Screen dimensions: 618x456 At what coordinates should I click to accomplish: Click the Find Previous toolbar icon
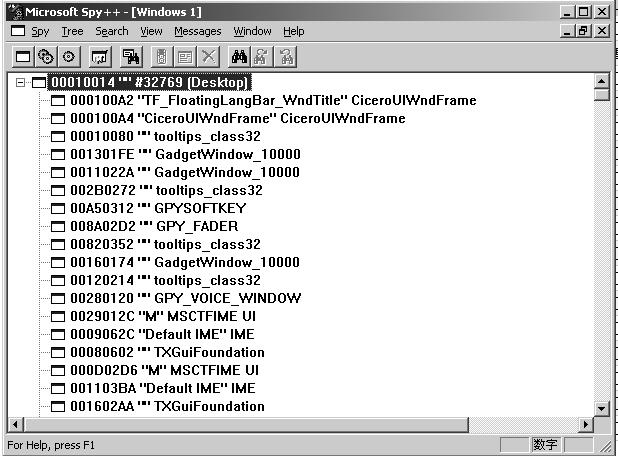tap(285, 57)
